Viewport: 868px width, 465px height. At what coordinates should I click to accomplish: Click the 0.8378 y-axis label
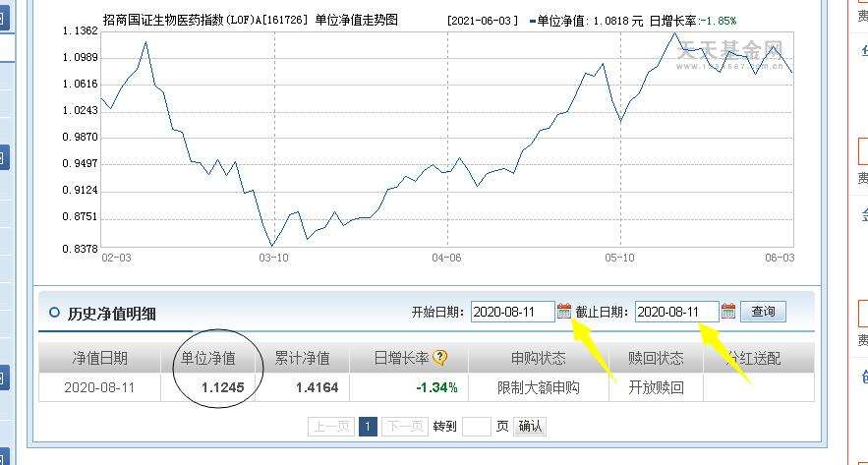click(80, 248)
